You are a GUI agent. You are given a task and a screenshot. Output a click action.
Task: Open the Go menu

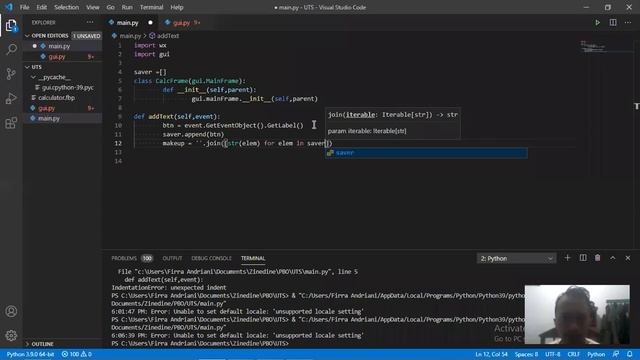click(111, 7)
